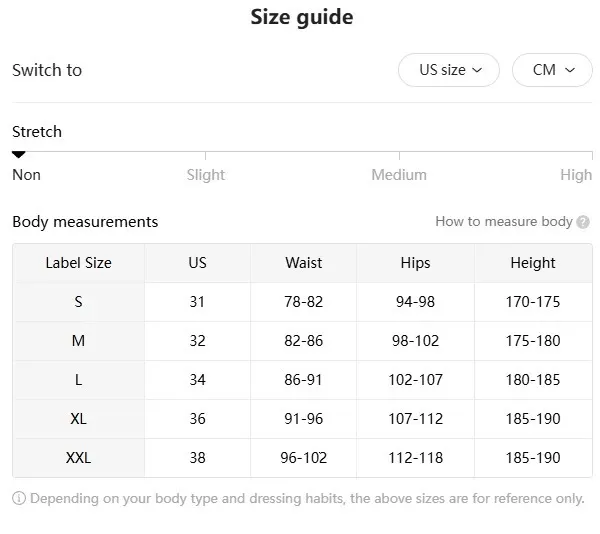Click the Height column header
Image resolution: width=600 pixels, height=534 pixels.
pyautogui.click(x=532, y=263)
